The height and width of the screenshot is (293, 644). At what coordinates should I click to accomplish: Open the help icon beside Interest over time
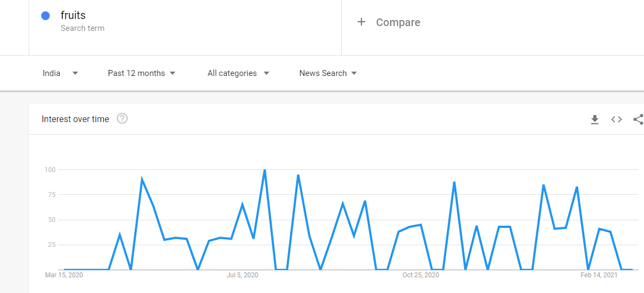pos(122,119)
